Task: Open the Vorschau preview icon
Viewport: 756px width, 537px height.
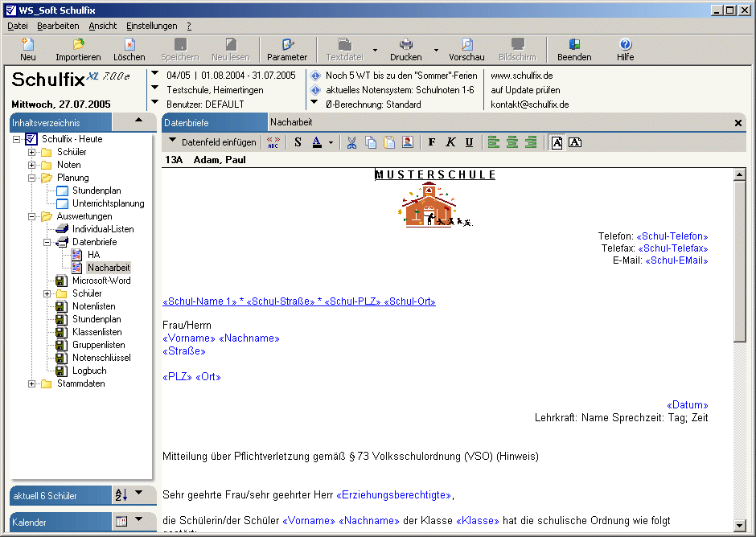Action: [466, 45]
